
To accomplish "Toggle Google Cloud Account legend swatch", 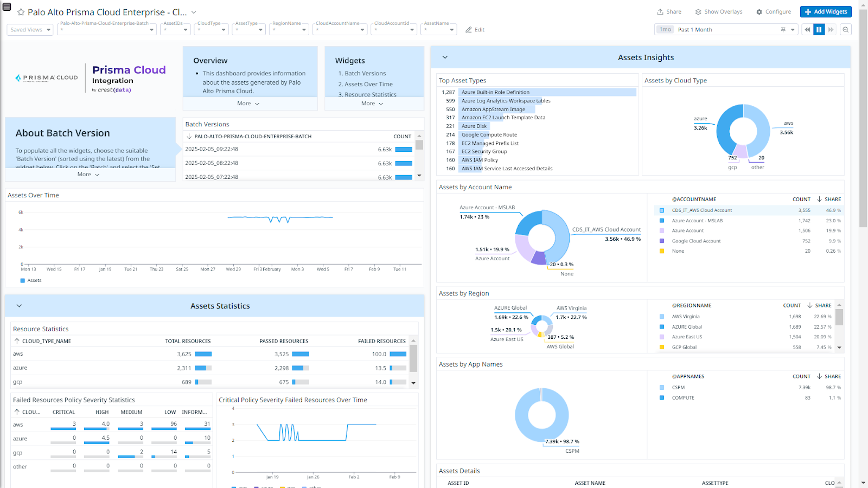I will [662, 241].
